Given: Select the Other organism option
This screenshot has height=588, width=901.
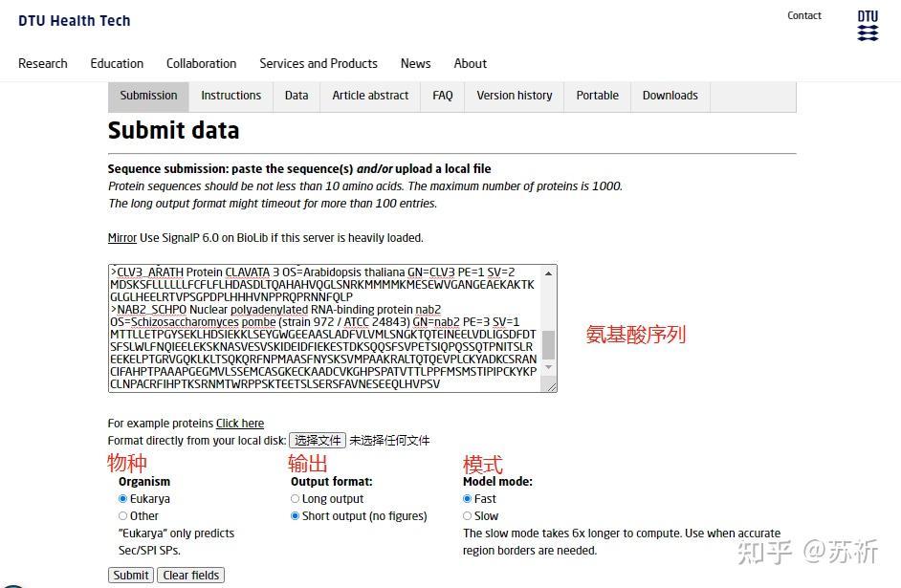Looking at the screenshot, I should pos(123,515).
